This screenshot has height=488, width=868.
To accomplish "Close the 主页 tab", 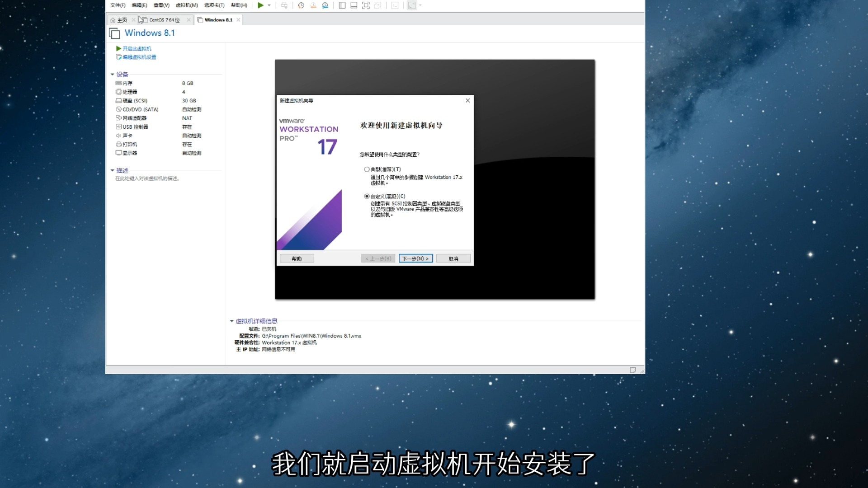I will 133,20.
